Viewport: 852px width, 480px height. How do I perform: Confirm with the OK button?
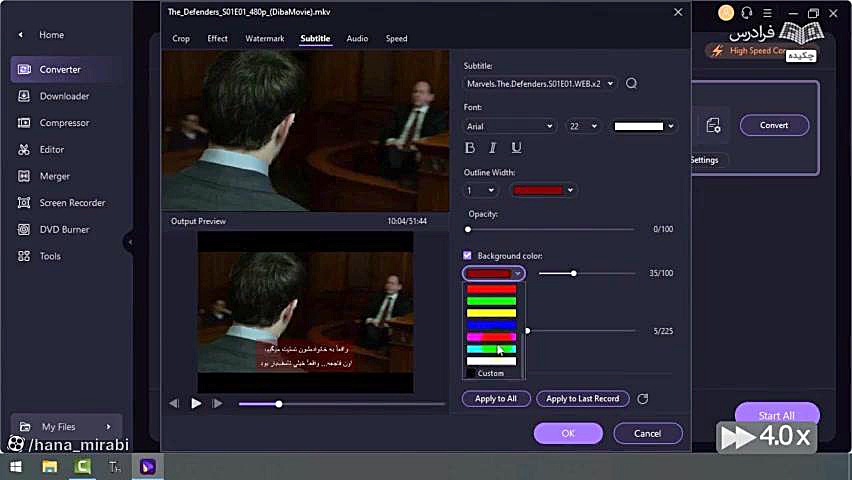click(x=568, y=433)
